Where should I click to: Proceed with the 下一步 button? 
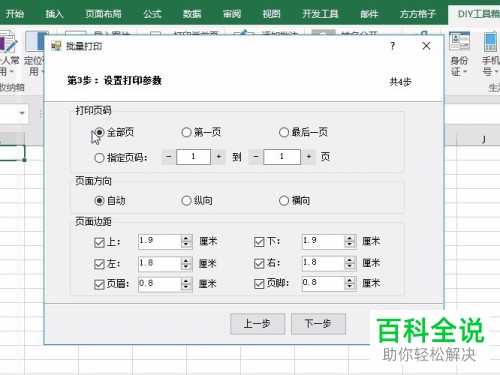[x=318, y=324]
